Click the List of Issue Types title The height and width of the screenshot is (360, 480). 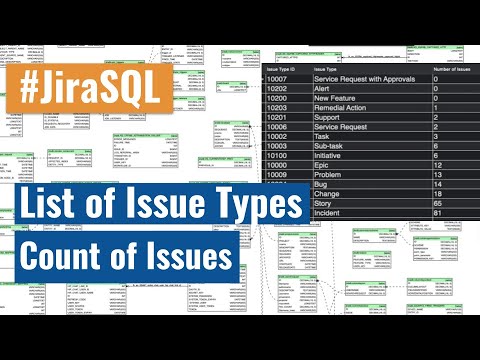pos(162,203)
